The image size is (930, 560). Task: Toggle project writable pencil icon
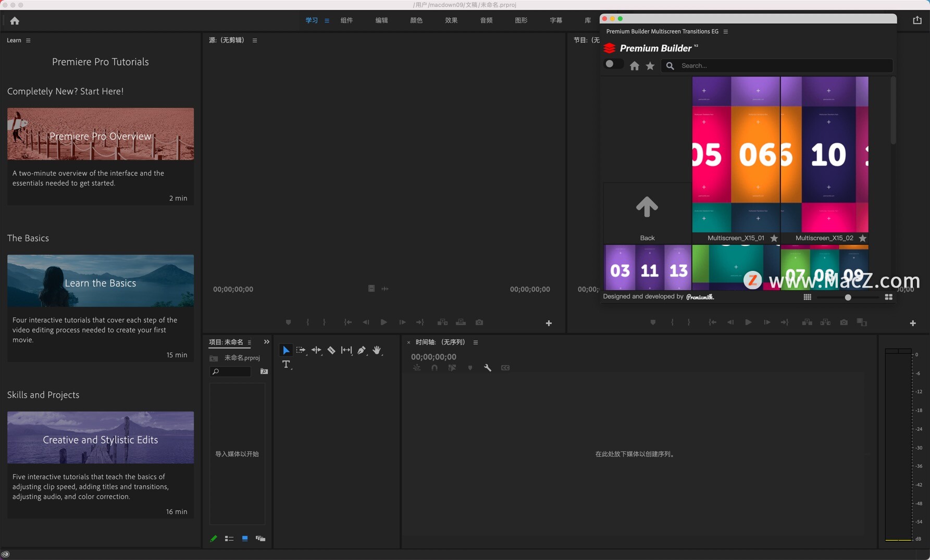tap(214, 539)
